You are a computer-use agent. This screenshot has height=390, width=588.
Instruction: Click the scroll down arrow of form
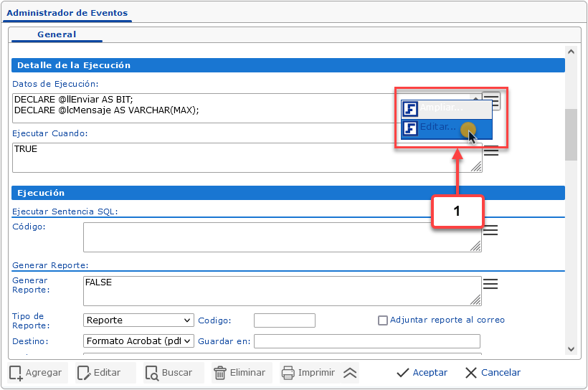(x=571, y=349)
